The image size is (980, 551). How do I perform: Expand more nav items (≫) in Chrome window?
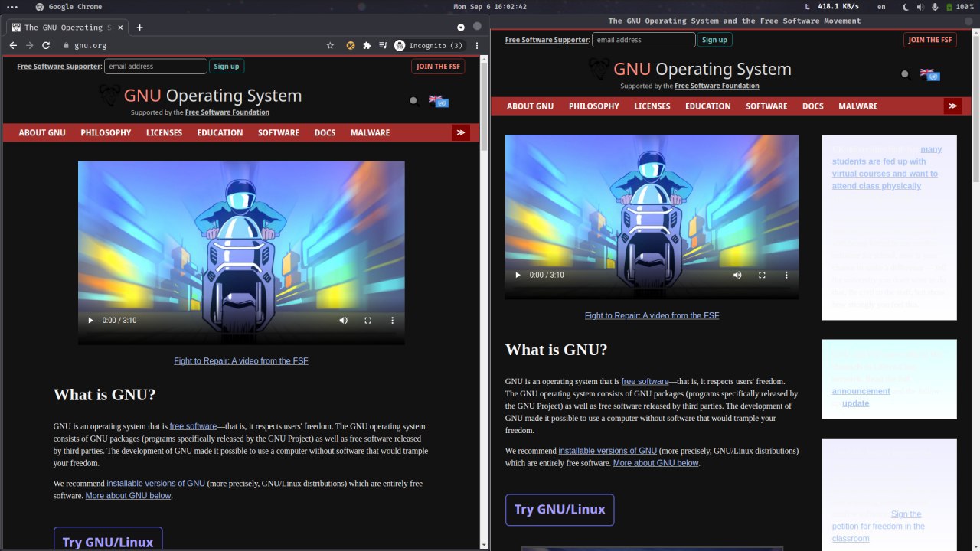point(460,132)
